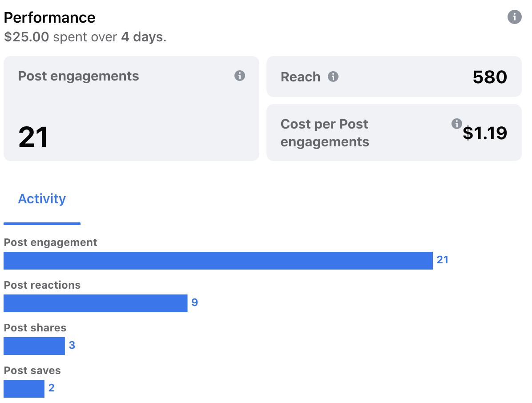Screen dimensions: 532x403
Task: Select the Post saves bar
Action: pyautogui.click(x=24, y=389)
